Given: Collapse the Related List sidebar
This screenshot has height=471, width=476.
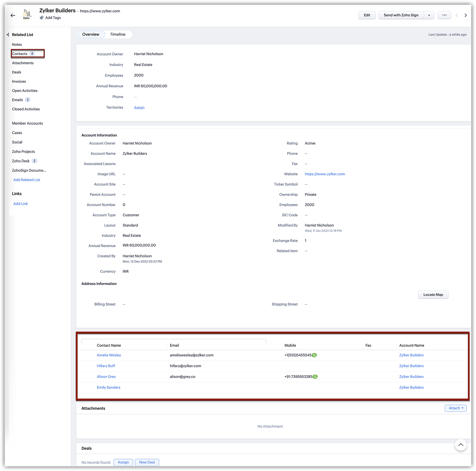Looking at the screenshot, I should pos(8,35).
